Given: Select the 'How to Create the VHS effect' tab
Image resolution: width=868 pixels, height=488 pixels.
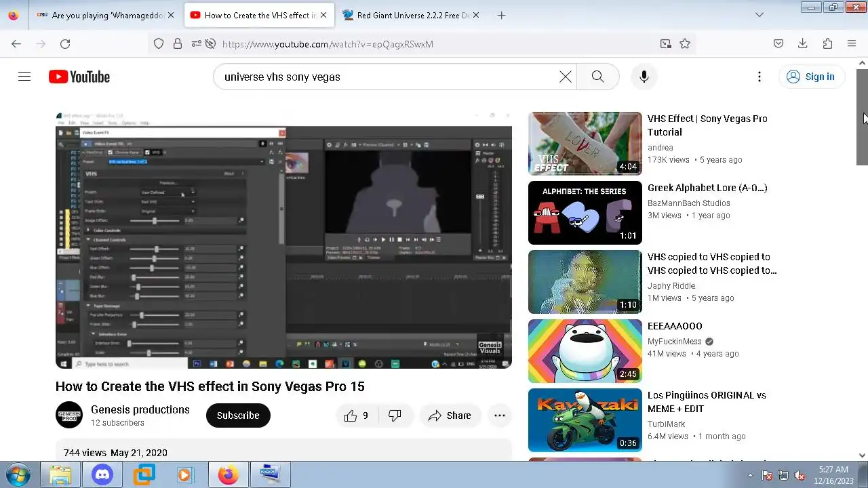Looking at the screenshot, I should (x=260, y=15).
